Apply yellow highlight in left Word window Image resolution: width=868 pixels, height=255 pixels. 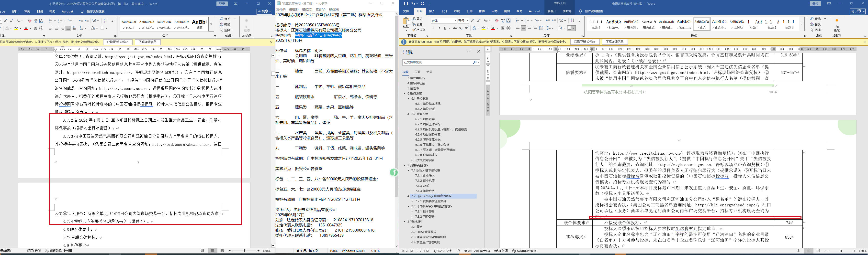click(x=16, y=28)
